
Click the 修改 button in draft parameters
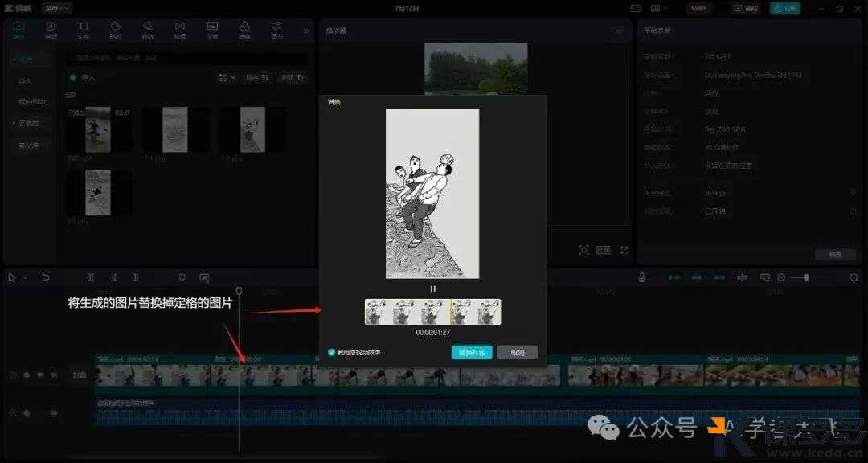835,255
